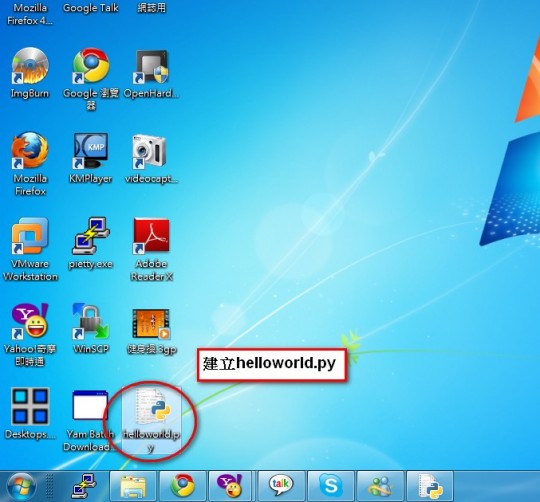Select the VMware Workstation shortcut
The height and width of the screenshot is (502, 540).
coord(30,249)
